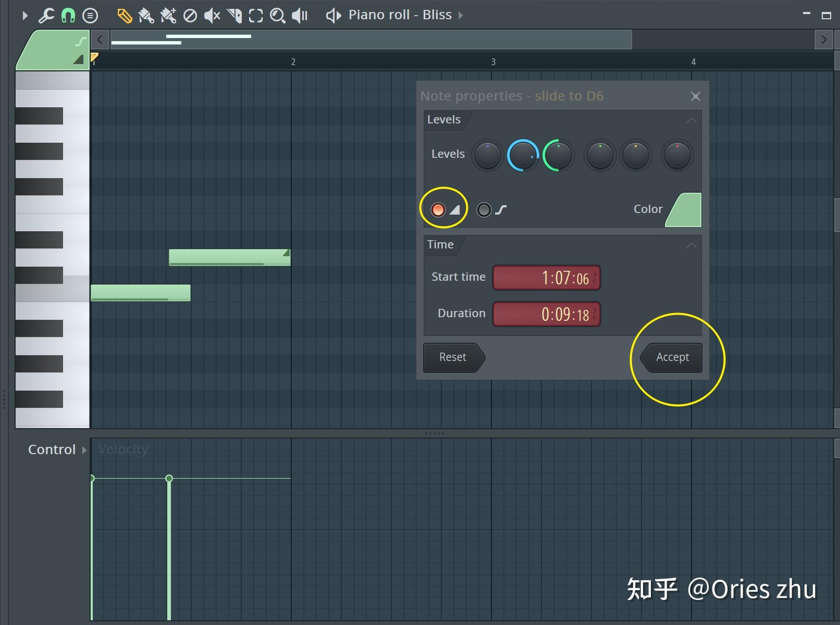Close the Note properties dialog
840x625 pixels.
coord(695,96)
